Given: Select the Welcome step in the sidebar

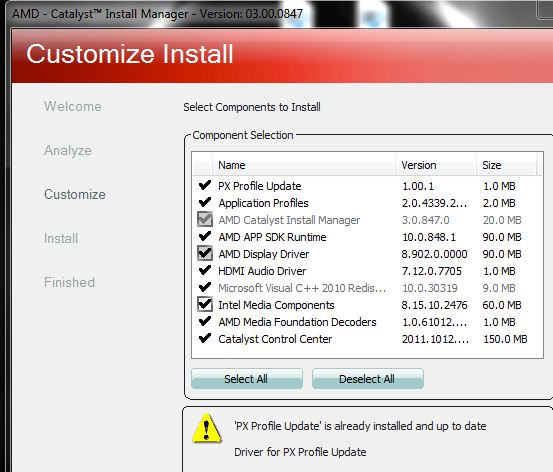Looking at the screenshot, I should [73, 106].
